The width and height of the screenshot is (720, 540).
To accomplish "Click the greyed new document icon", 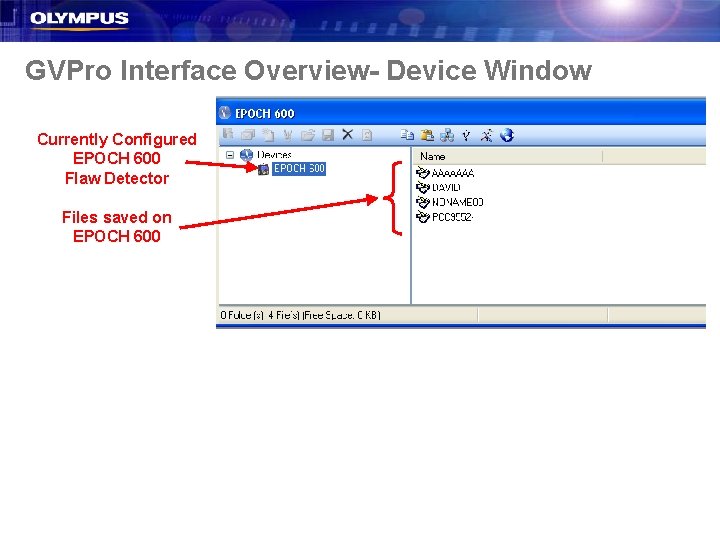I will (x=268, y=135).
